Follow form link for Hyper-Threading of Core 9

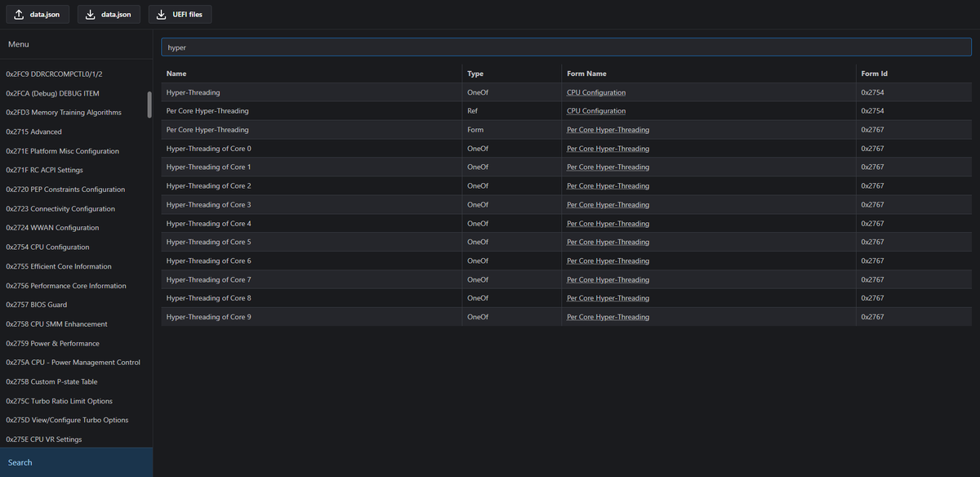608,317
